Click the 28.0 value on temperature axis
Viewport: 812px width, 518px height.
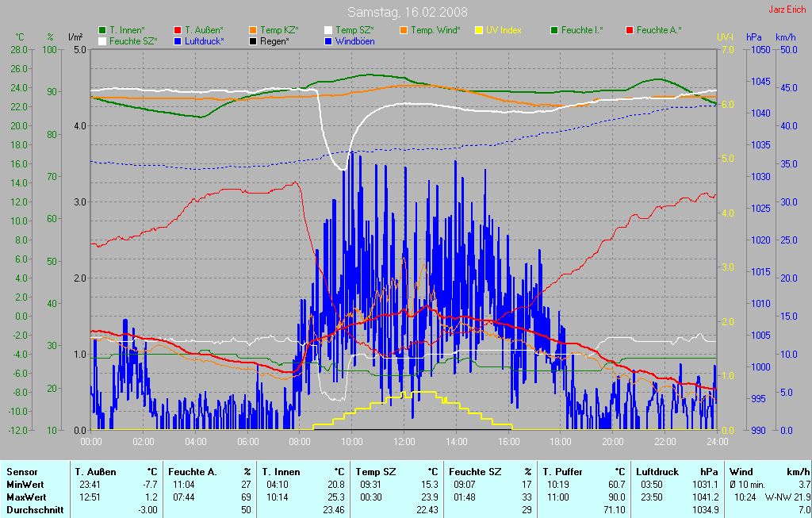19,50
